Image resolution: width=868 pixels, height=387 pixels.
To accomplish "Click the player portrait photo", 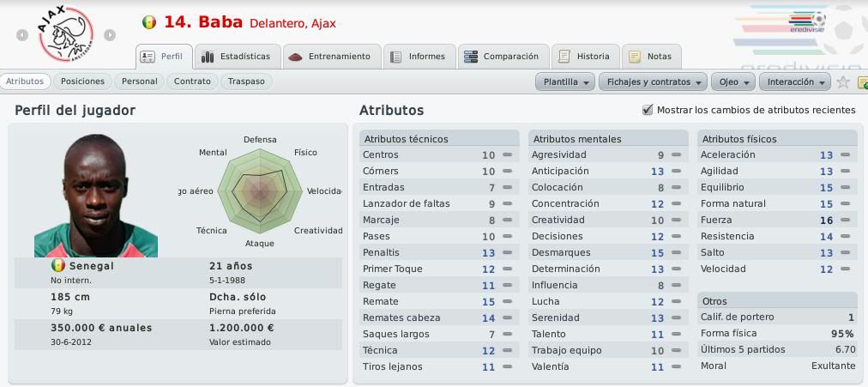I will pos(96,196).
